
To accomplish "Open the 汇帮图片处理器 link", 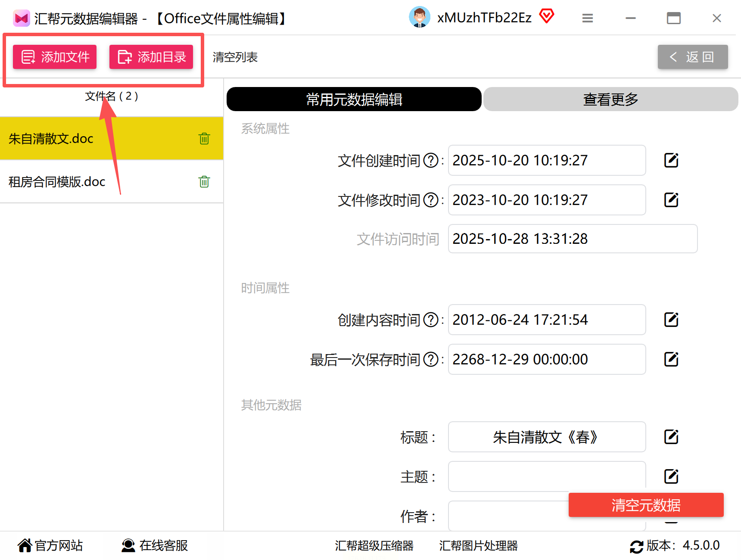I will (x=479, y=546).
